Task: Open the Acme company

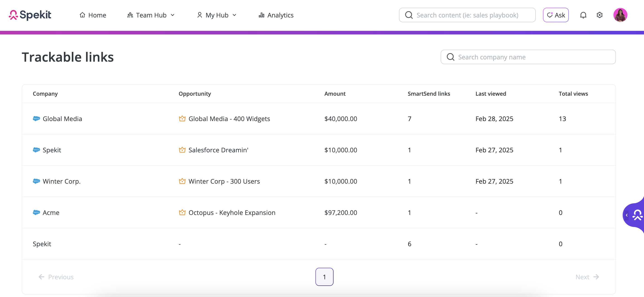Action: pyautogui.click(x=51, y=213)
